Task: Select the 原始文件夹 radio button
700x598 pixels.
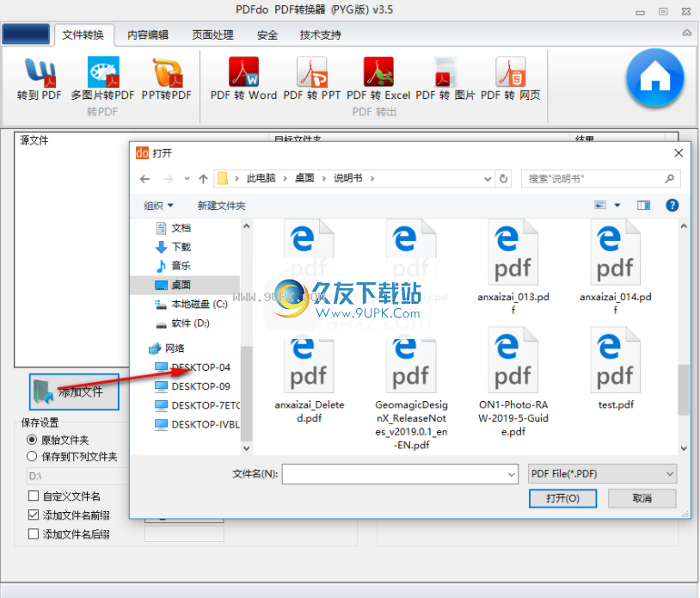Action: click(x=32, y=440)
